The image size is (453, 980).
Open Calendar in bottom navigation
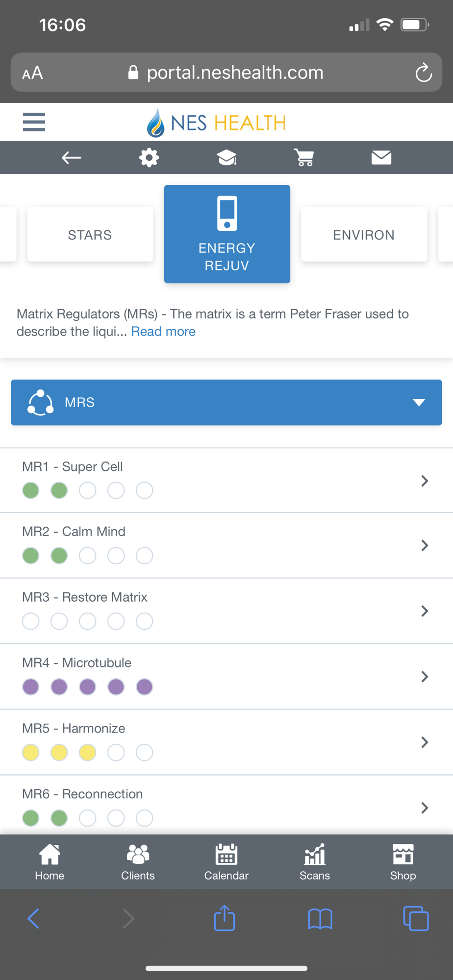coord(226,862)
